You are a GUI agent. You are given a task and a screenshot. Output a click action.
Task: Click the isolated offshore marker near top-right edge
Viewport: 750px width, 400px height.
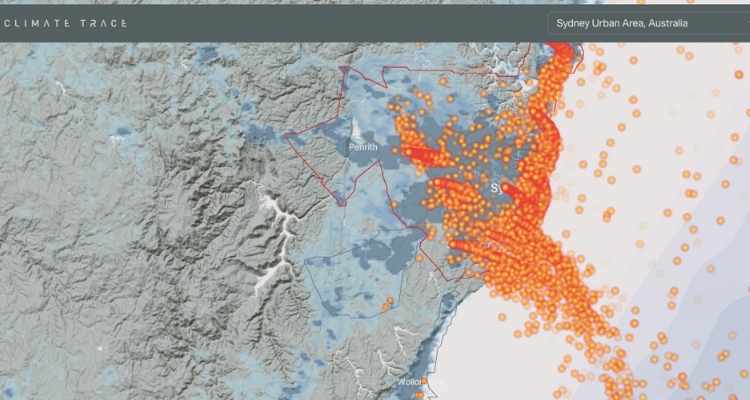pos(738,73)
